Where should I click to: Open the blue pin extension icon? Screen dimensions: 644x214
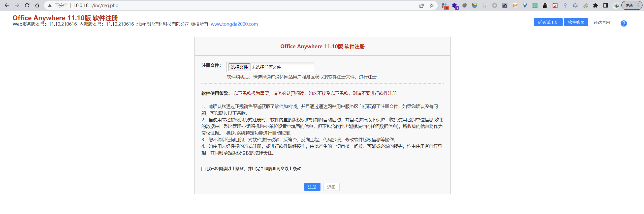click(565, 5)
